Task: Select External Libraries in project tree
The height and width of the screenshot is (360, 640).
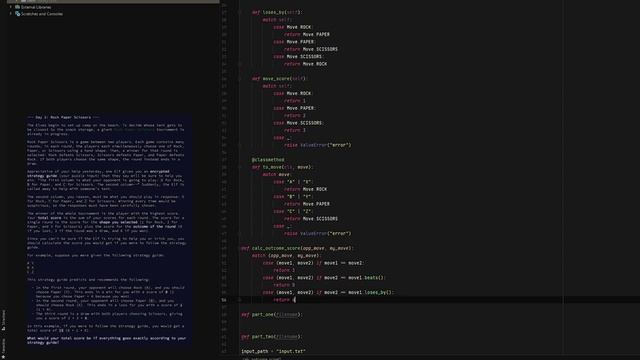Action: pyautogui.click(x=36, y=7)
